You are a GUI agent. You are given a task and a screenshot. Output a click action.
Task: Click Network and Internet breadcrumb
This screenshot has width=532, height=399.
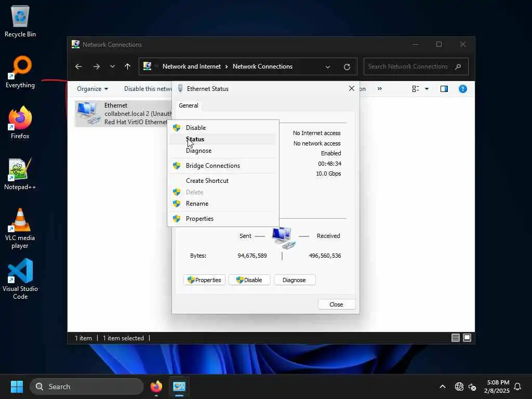pos(191,66)
